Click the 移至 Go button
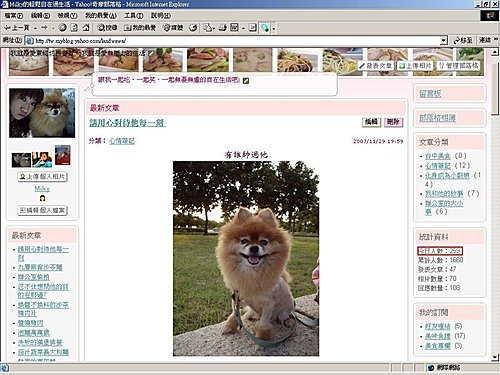 coord(463,40)
